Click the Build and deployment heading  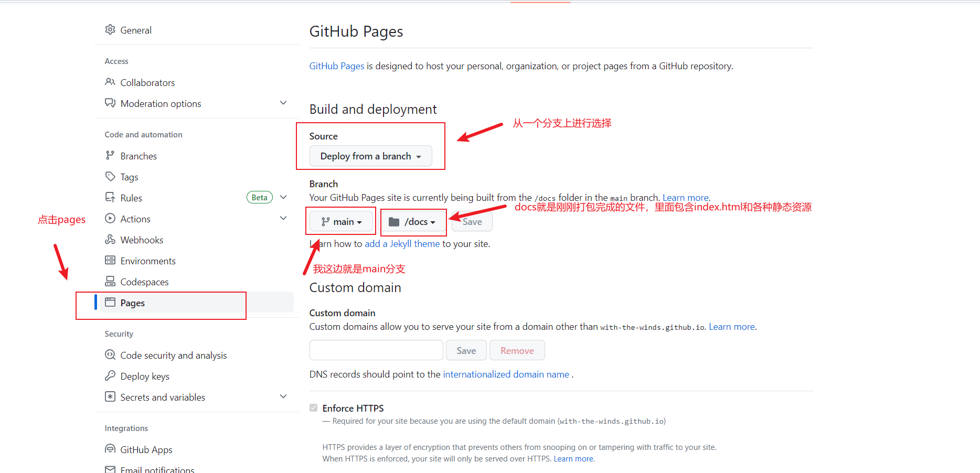pyautogui.click(x=373, y=109)
